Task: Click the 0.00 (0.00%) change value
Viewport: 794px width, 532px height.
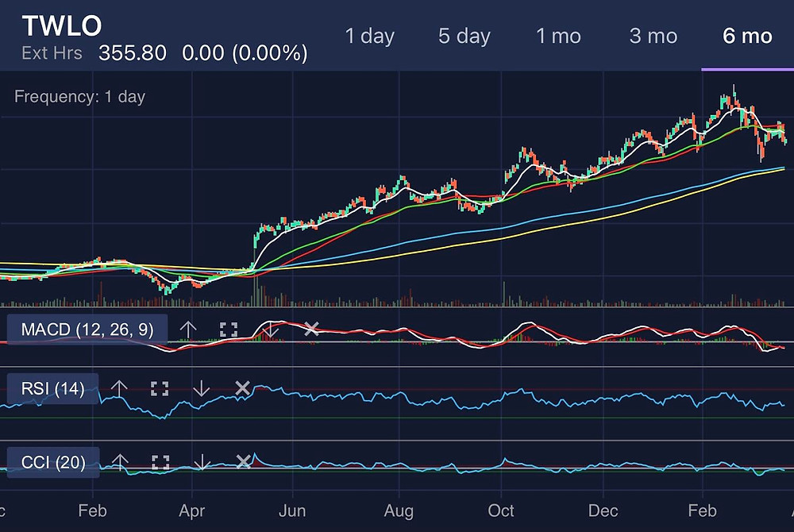Action: click(245, 53)
